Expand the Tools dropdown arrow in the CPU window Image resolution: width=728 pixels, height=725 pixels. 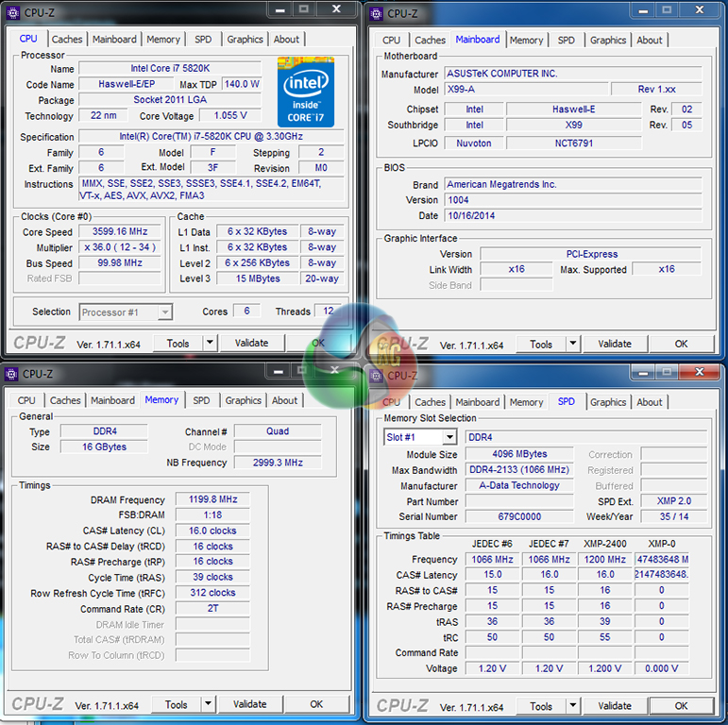point(209,344)
